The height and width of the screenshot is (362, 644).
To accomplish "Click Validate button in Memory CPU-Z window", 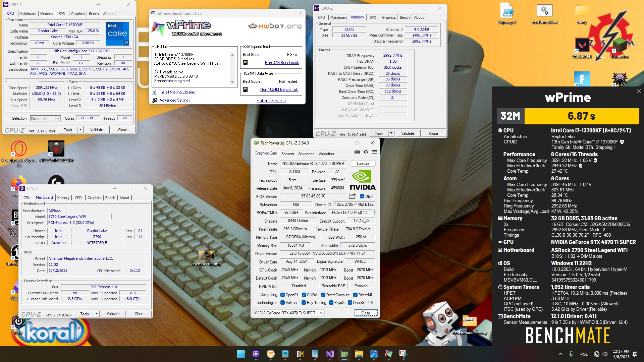I will coord(408,133).
